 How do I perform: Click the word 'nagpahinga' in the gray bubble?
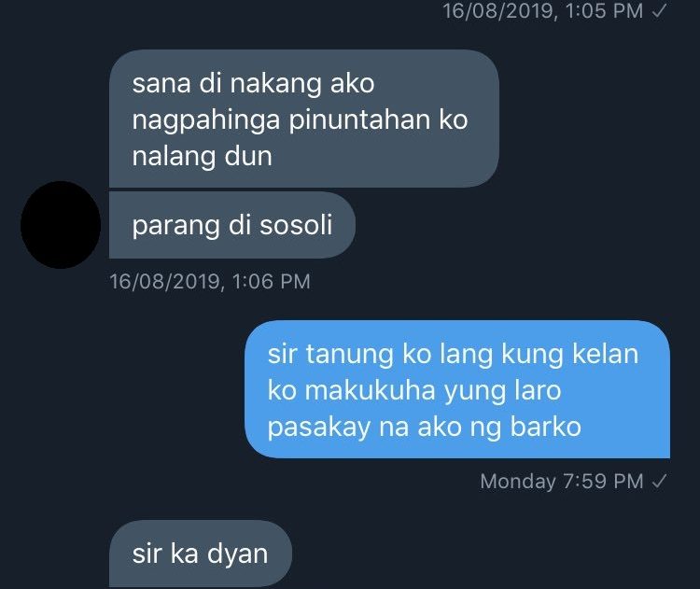[x=206, y=120]
